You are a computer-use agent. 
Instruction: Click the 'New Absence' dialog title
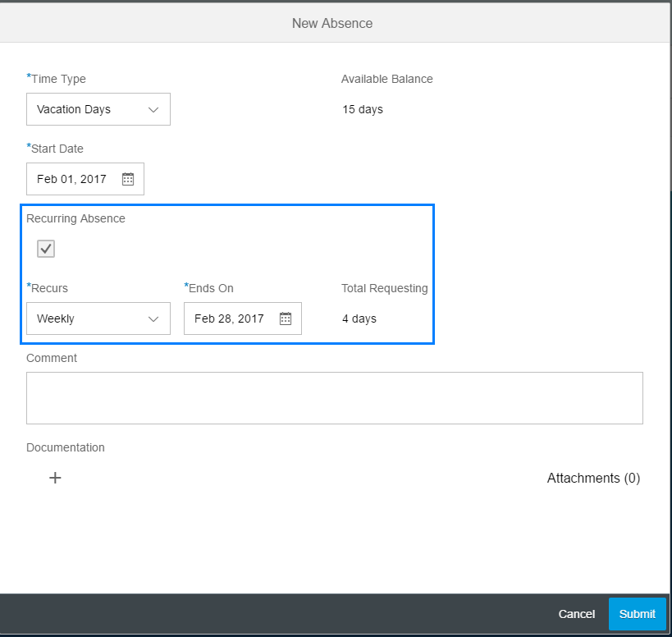(332, 23)
